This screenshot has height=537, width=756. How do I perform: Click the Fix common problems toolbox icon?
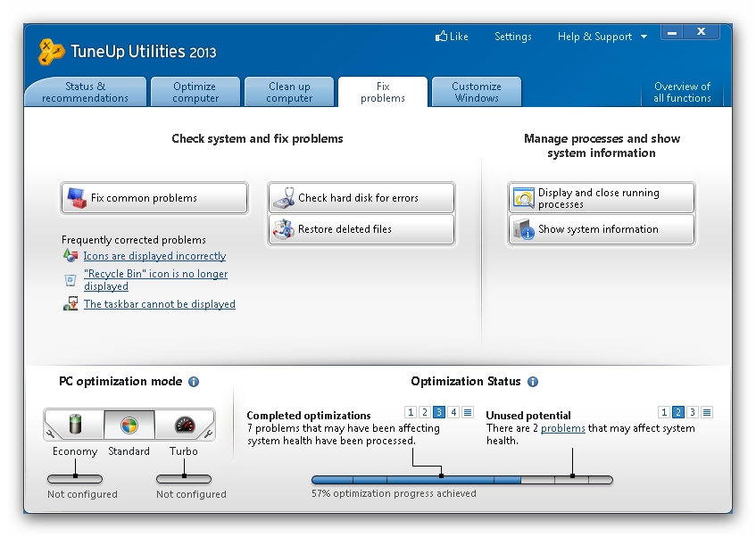tap(77, 198)
